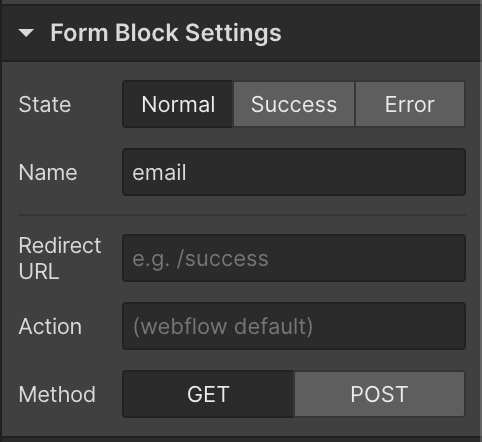Click the Method label

click(x=57, y=394)
